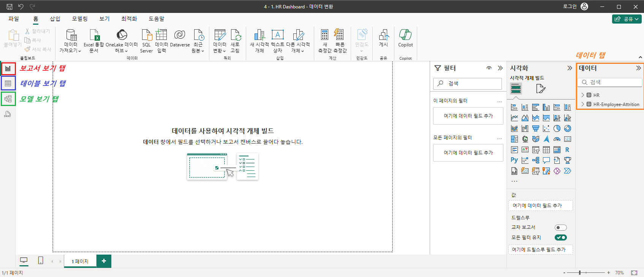Collapse the 필터 pane with chevrons
This screenshot has height=277, width=644.
tap(500, 68)
